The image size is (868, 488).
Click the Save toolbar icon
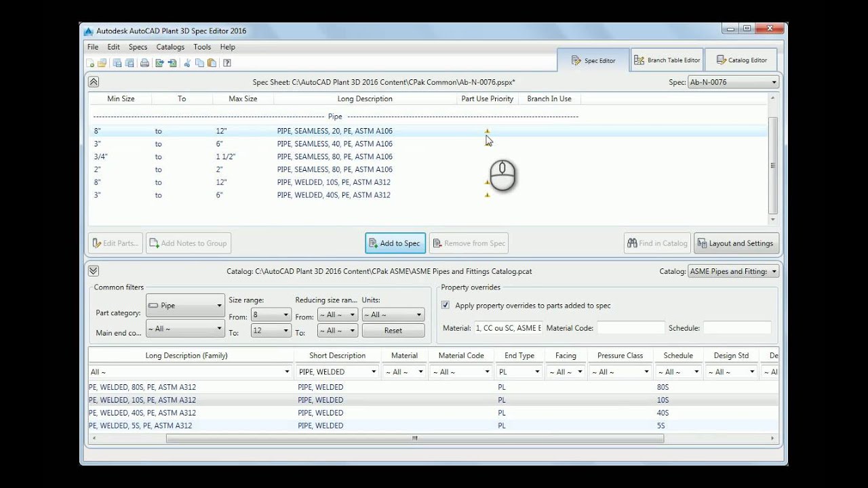(117, 63)
